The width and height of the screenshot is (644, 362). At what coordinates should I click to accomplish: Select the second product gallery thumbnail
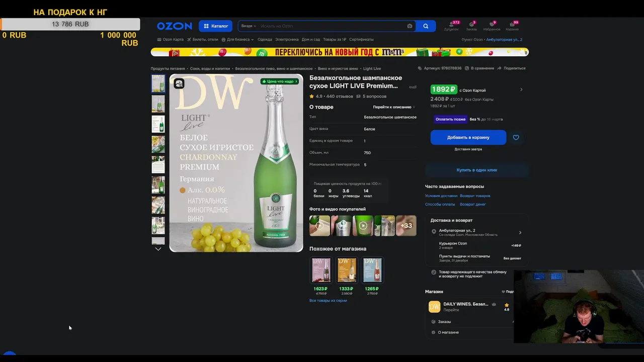(x=158, y=104)
